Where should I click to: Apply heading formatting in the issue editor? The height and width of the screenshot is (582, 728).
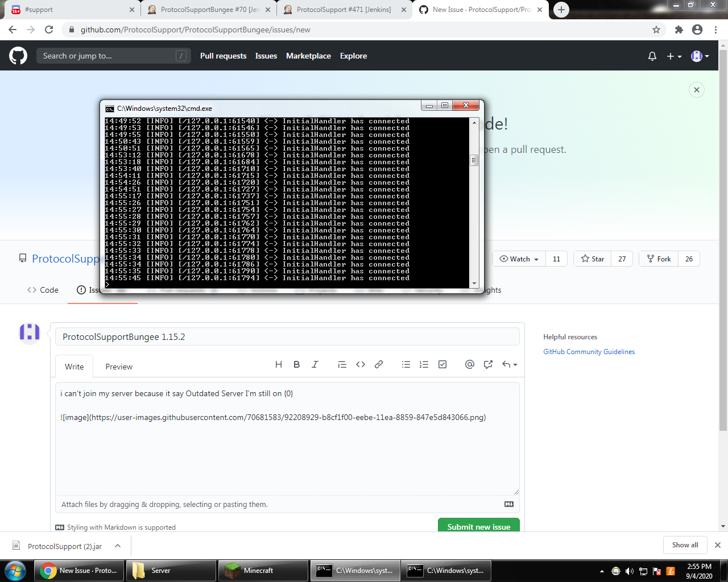[x=279, y=364]
